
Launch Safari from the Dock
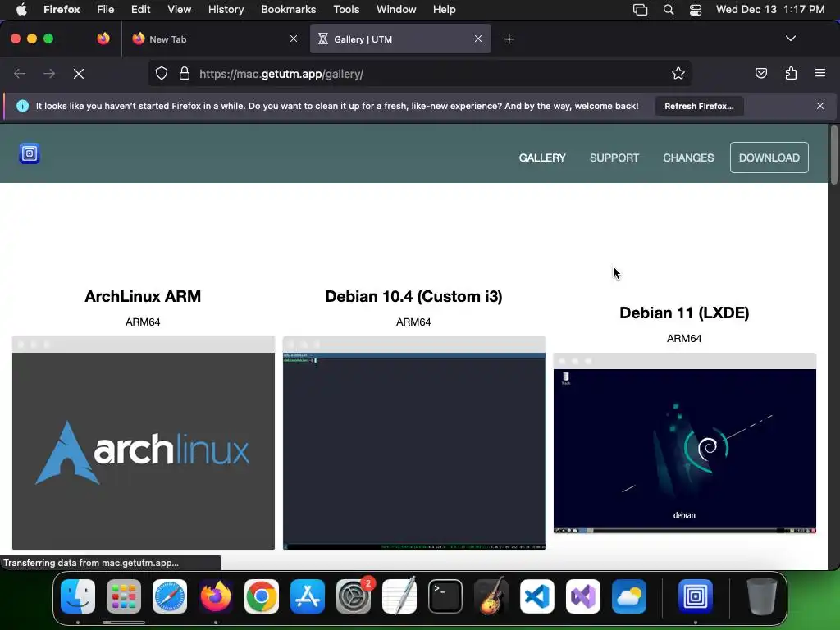[170, 596]
